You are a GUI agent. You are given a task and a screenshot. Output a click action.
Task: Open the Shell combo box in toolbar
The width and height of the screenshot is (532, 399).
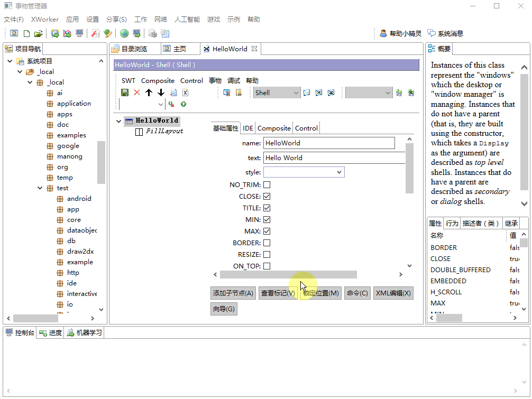[x=277, y=92]
